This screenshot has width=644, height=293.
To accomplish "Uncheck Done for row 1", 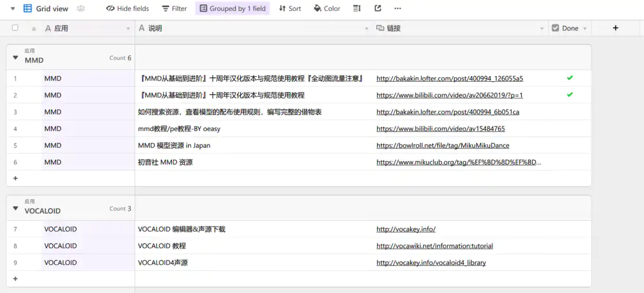I will pos(570,78).
